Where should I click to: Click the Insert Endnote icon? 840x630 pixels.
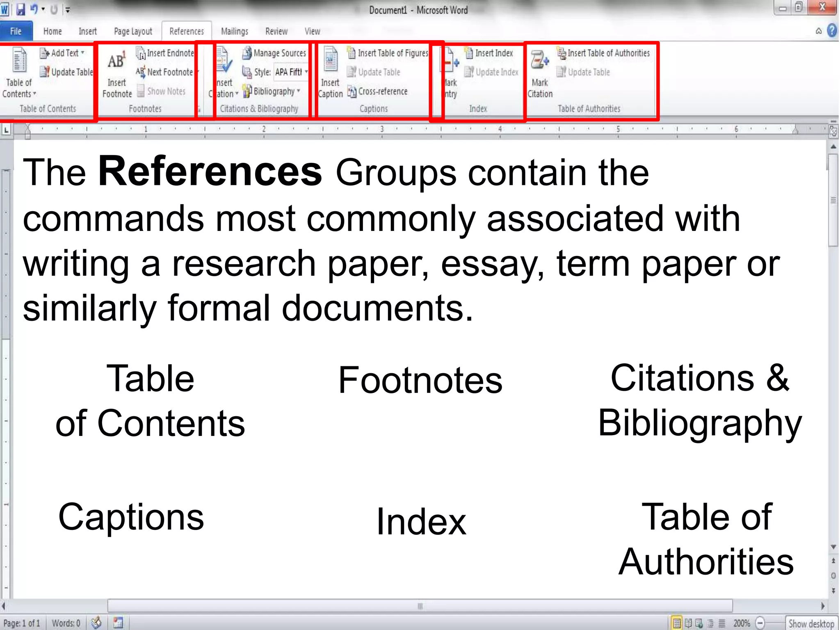point(141,53)
